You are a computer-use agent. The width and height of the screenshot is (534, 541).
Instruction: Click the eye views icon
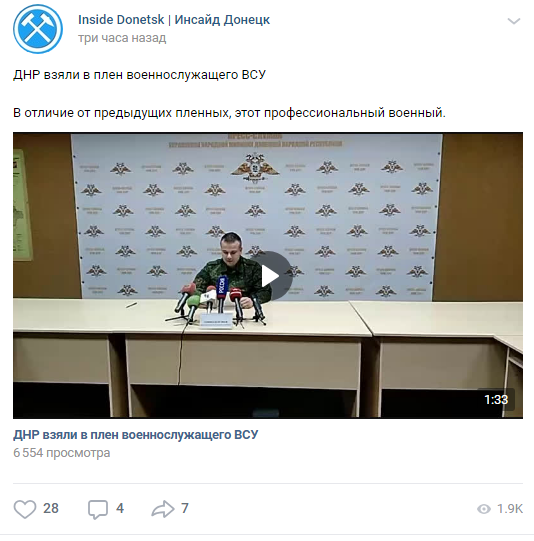tap(484, 509)
